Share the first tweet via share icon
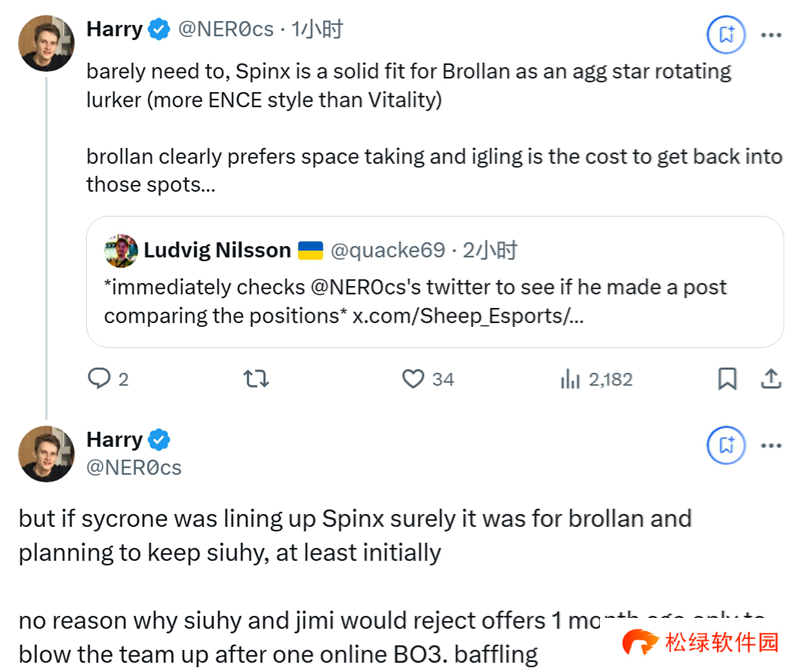The image size is (800, 668). 771,379
